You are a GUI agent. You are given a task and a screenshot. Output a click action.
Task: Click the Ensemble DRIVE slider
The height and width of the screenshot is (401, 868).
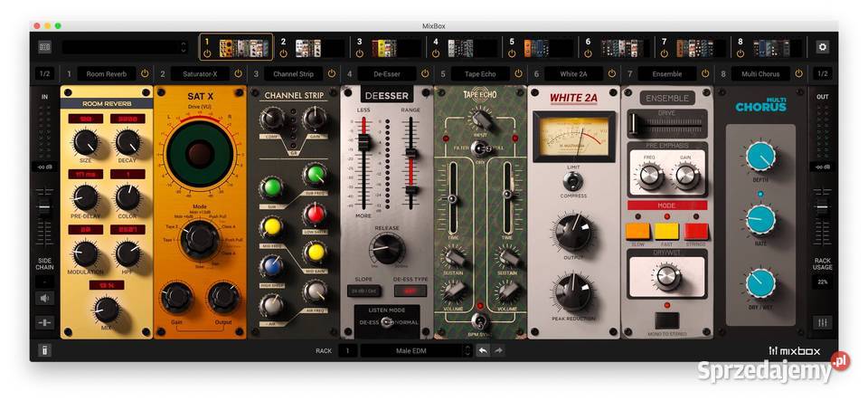click(x=635, y=124)
